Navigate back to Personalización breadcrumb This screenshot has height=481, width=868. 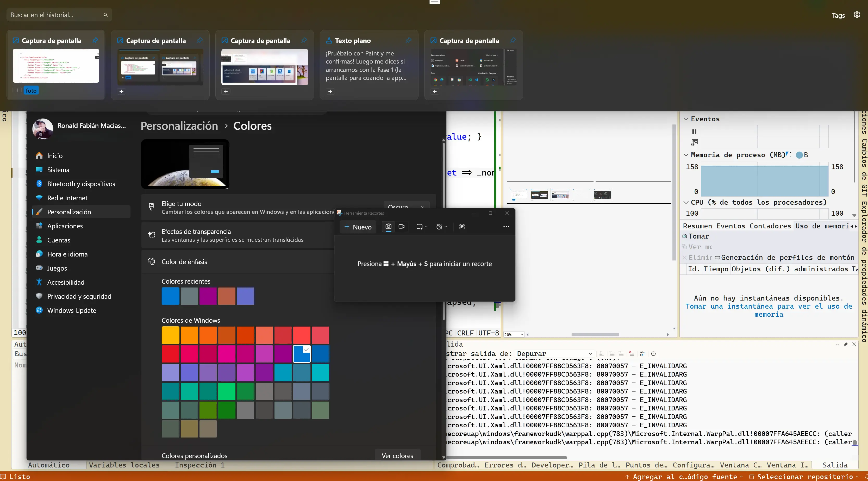coord(179,126)
